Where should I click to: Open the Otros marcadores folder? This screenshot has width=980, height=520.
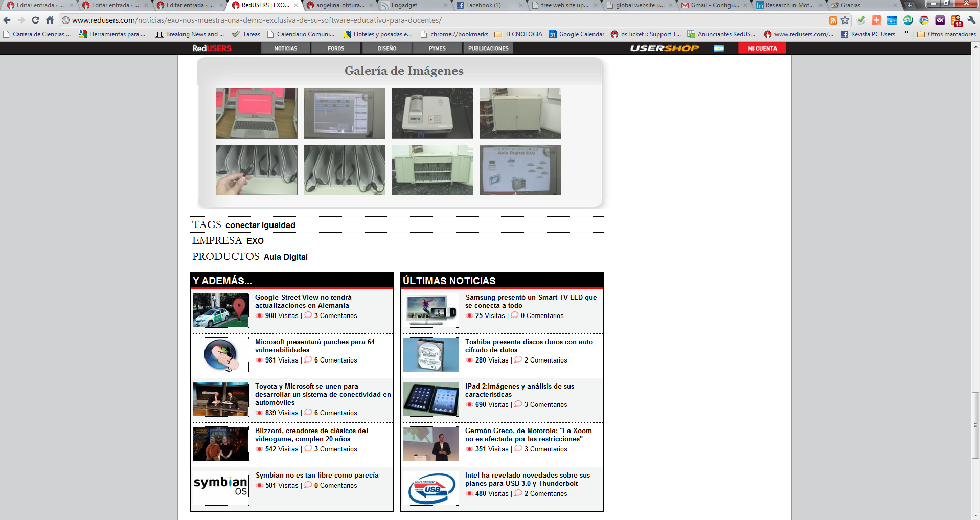[x=946, y=34]
